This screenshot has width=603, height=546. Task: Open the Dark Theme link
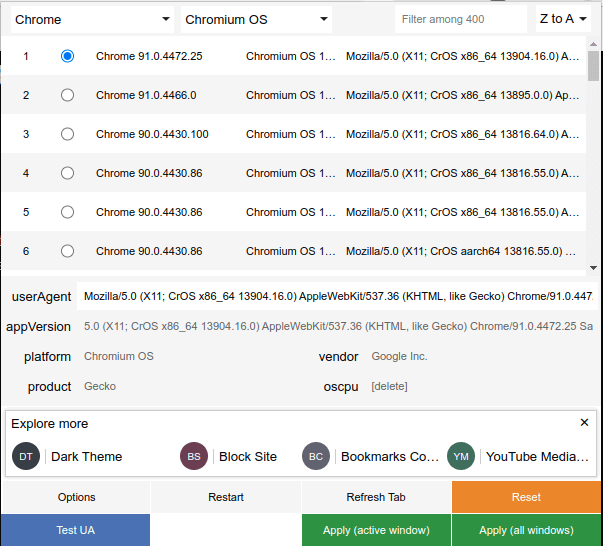[87, 456]
